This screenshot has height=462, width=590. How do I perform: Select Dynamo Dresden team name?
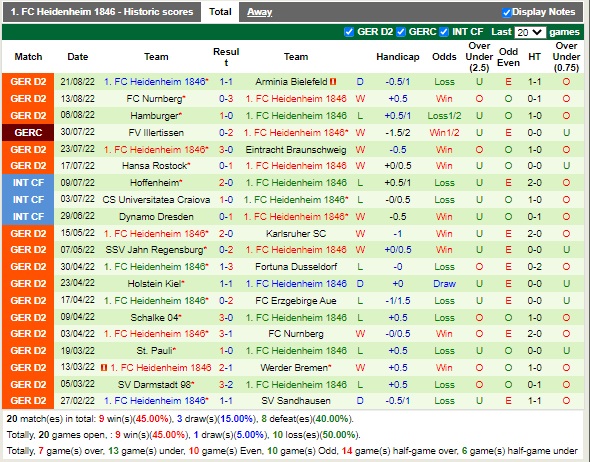click(156, 217)
